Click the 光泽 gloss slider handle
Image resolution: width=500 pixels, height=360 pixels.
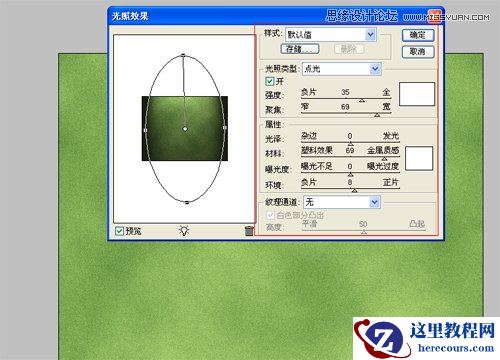[350, 143]
